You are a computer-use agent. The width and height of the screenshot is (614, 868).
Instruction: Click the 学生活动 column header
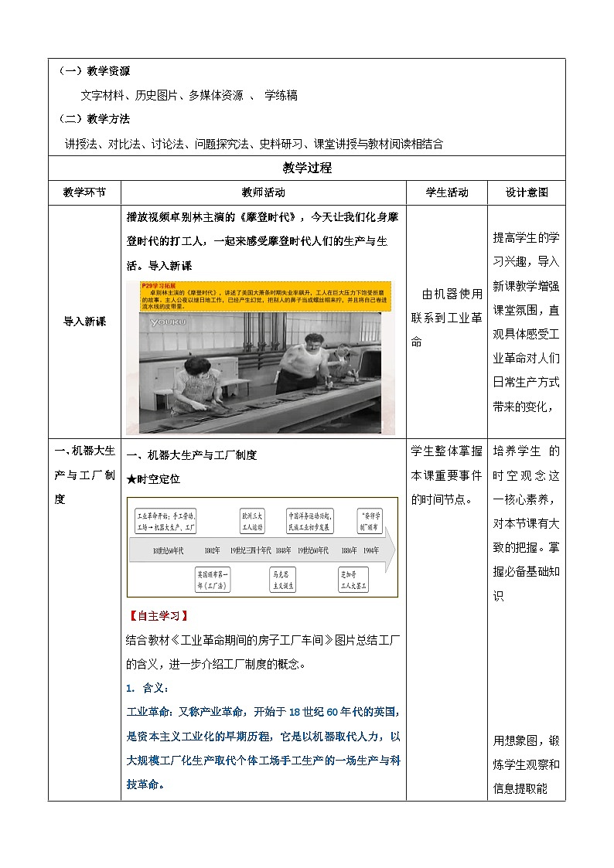(447, 192)
